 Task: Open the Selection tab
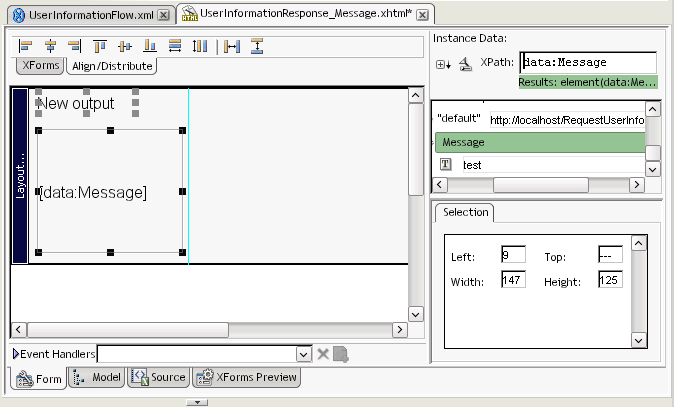coord(466,212)
